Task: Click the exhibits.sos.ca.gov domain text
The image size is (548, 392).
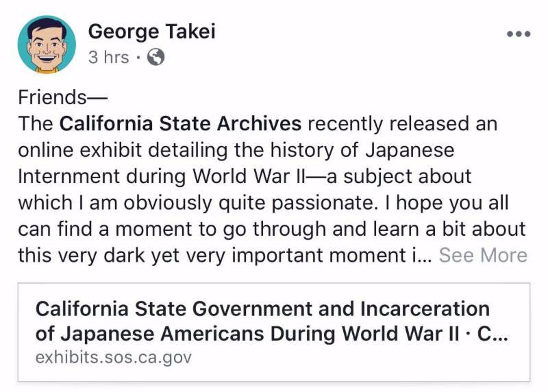Action: pos(113,357)
